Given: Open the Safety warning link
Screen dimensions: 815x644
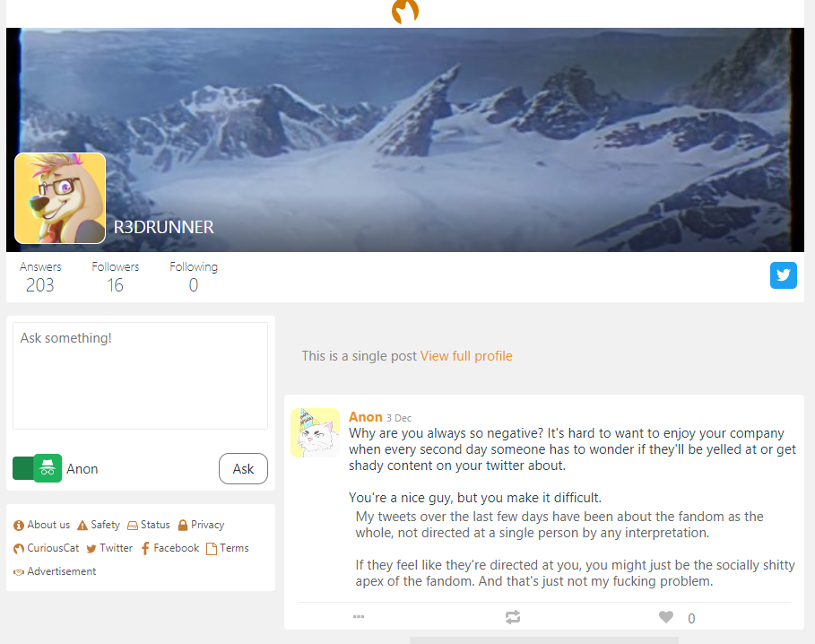Looking at the screenshot, I should [x=99, y=525].
